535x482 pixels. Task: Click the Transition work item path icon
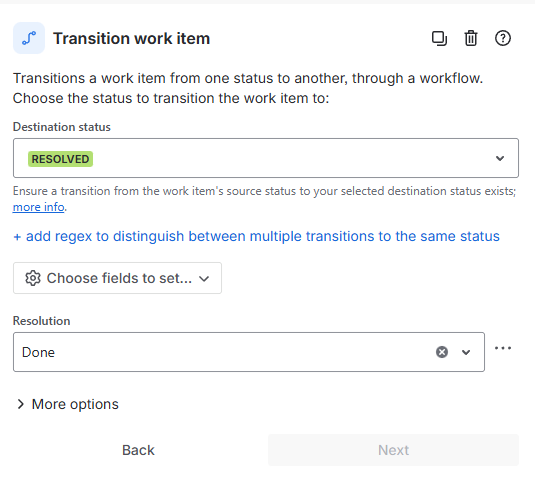pos(29,38)
